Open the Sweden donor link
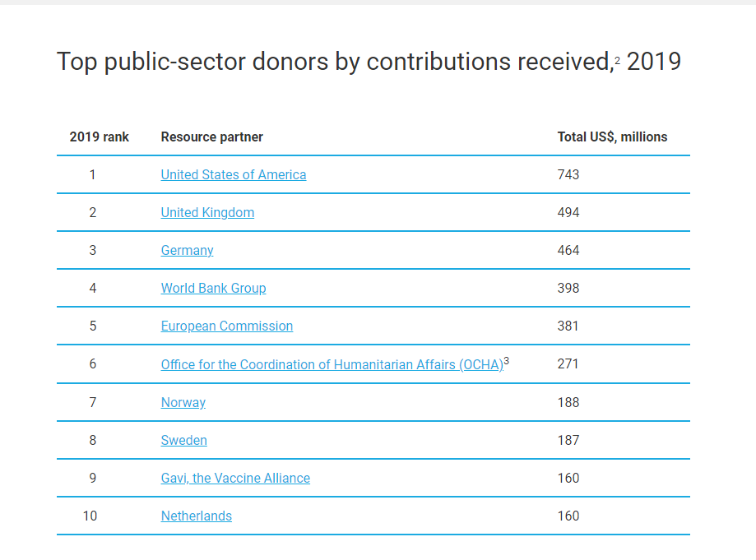Viewport: 756px width, 560px height. click(x=183, y=441)
